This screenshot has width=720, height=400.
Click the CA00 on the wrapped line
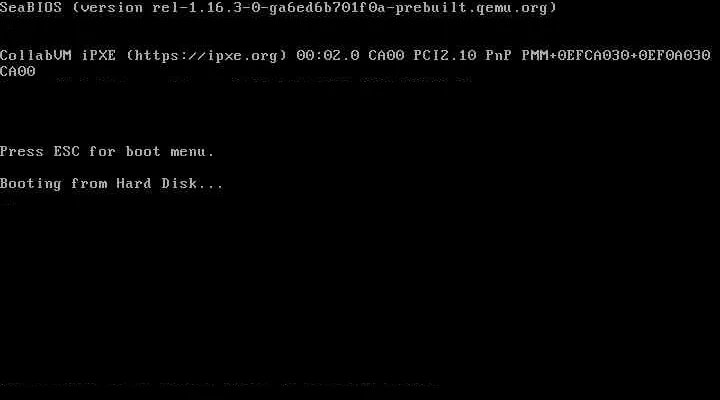click(17, 72)
